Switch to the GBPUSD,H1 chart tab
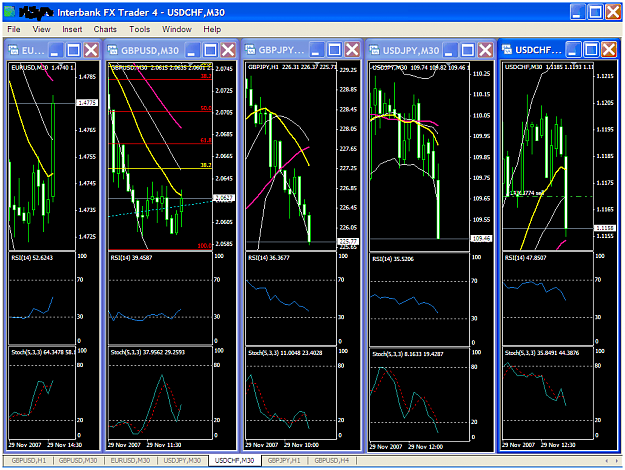The image size is (625, 470). (x=29, y=460)
